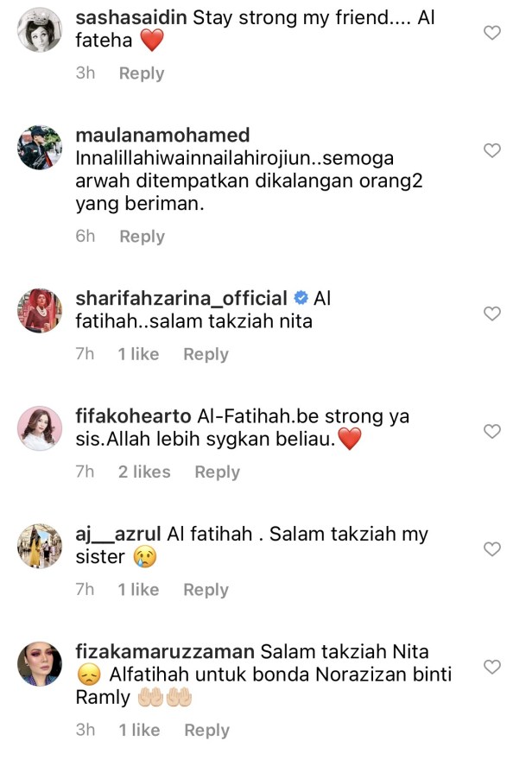Open the fizakamaruzzaman username link
The width and height of the screenshot is (532, 760).
click(x=165, y=651)
